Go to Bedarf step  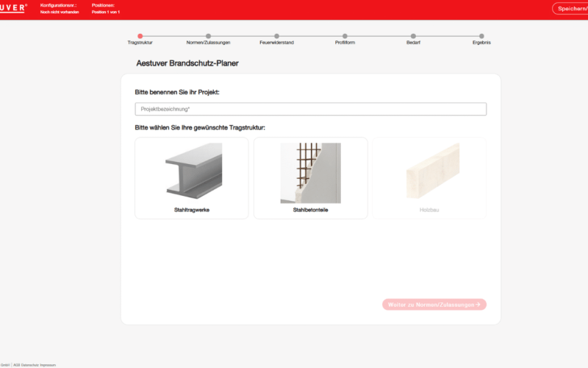[413, 39]
